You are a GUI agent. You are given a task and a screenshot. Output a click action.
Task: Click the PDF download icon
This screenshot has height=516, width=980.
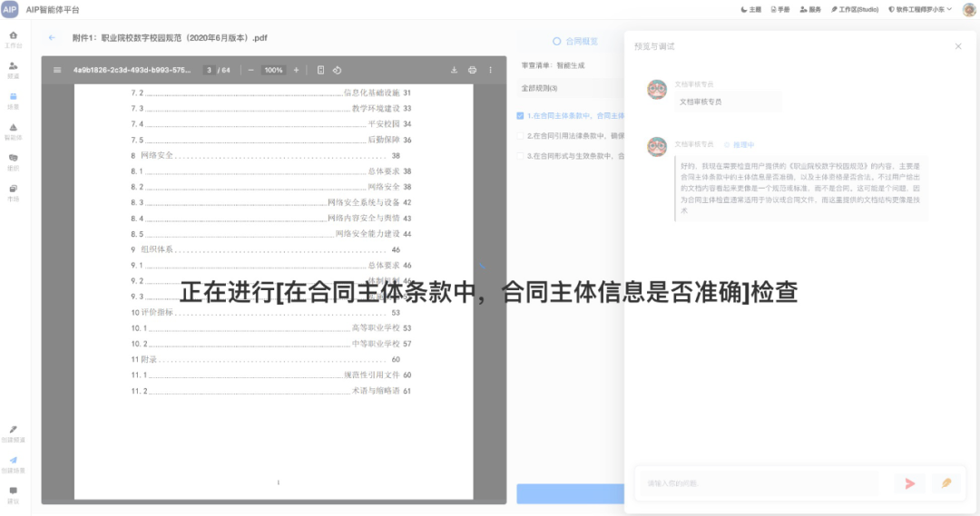coord(455,70)
